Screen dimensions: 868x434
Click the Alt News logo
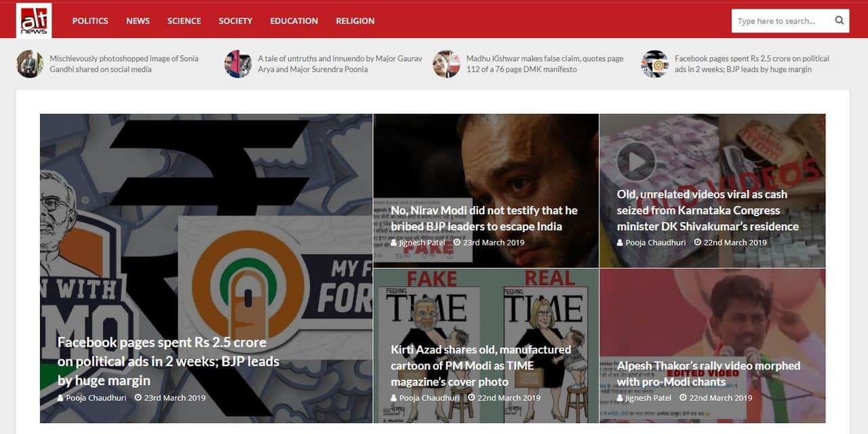tap(33, 20)
